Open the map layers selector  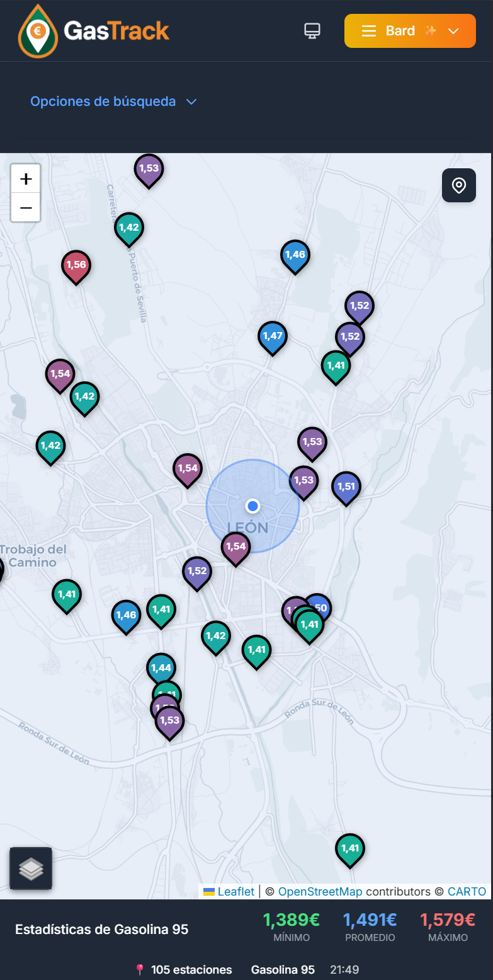coord(31,868)
